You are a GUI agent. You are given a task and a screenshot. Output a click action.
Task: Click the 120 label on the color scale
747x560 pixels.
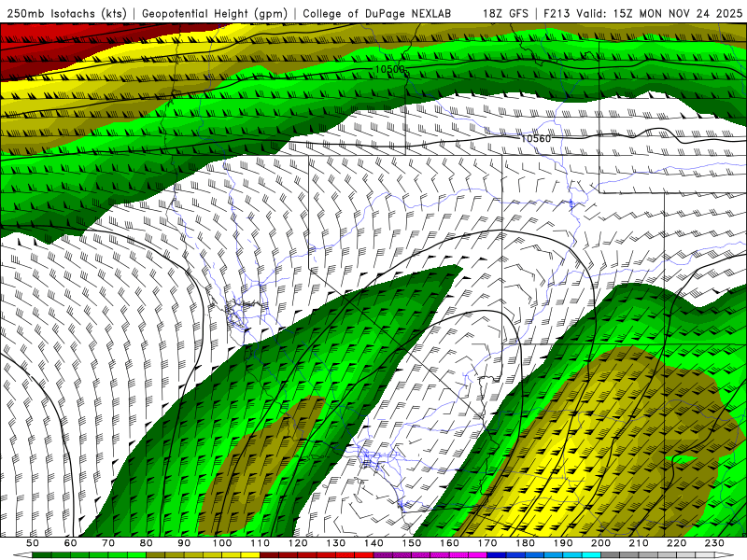click(298, 543)
